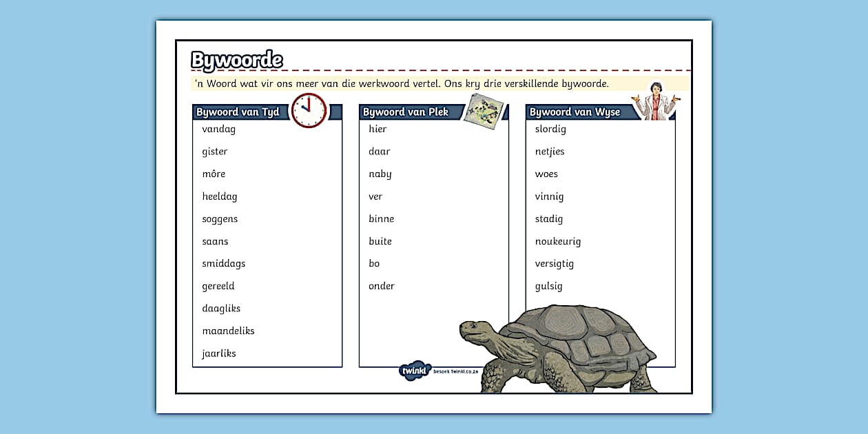Click the word slordig
The width and height of the screenshot is (868, 434).
pyautogui.click(x=550, y=130)
